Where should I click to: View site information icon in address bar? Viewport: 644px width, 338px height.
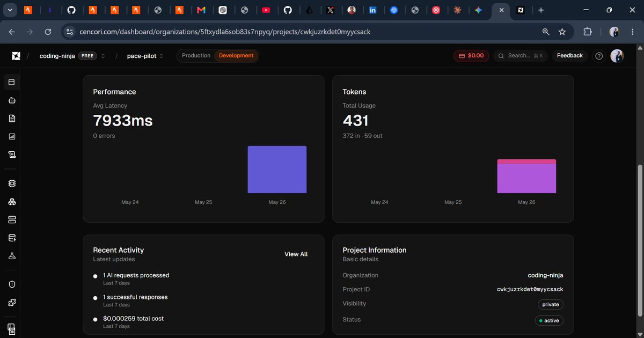pos(69,32)
